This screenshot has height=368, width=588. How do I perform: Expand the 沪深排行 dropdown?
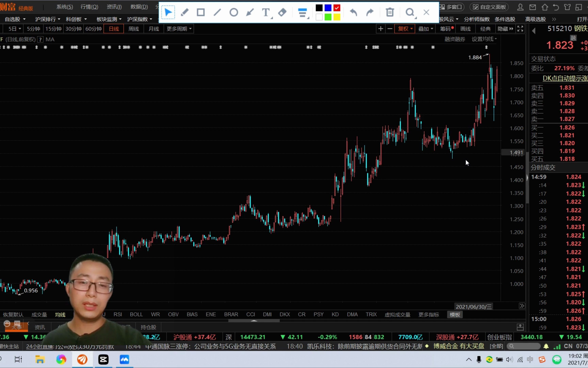click(x=48, y=19)
